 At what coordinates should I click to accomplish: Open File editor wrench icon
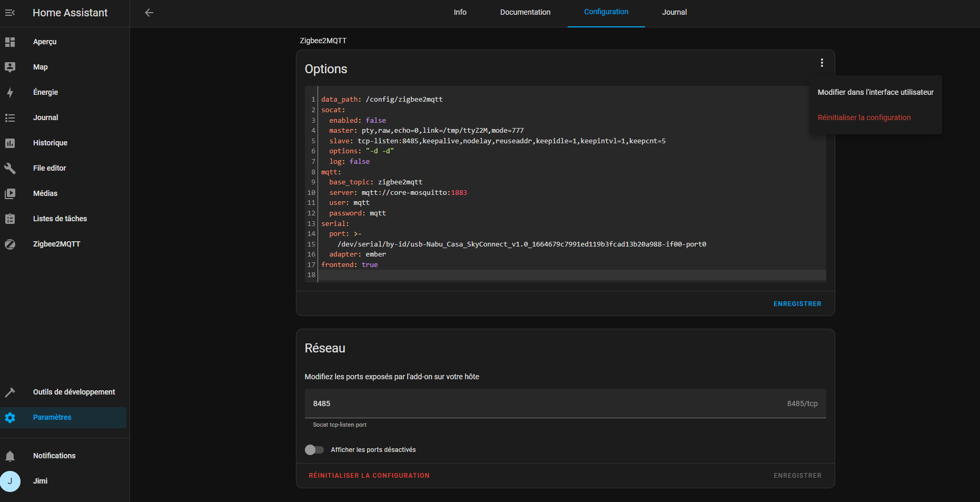pos(10,168)
